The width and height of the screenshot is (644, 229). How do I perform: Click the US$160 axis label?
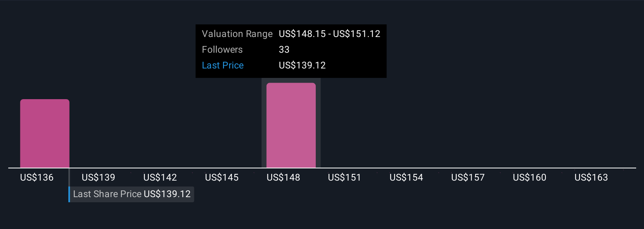[x=529, y=177]
